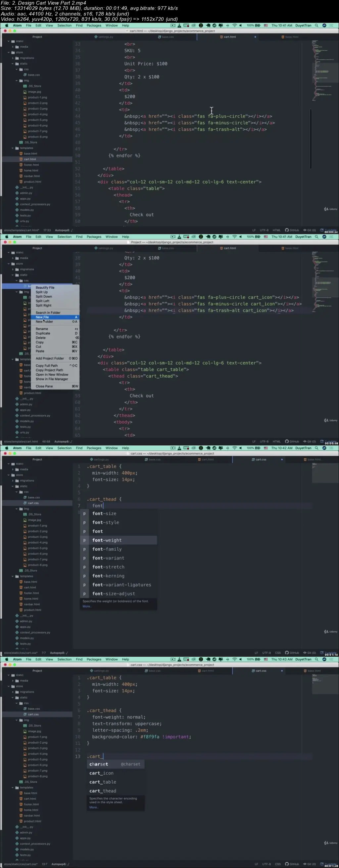
Task: Collapse store folder in the 10:43 AM frame
Action: pos(8,686)
